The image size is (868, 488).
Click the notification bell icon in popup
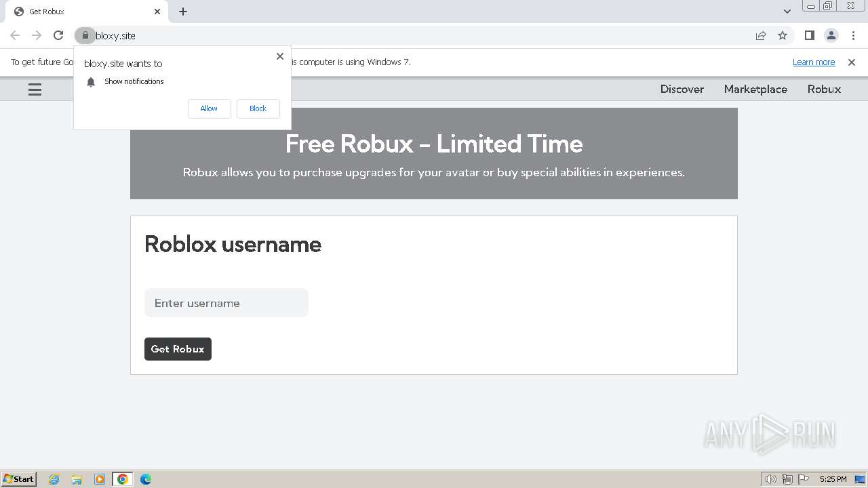click(91, 82)
